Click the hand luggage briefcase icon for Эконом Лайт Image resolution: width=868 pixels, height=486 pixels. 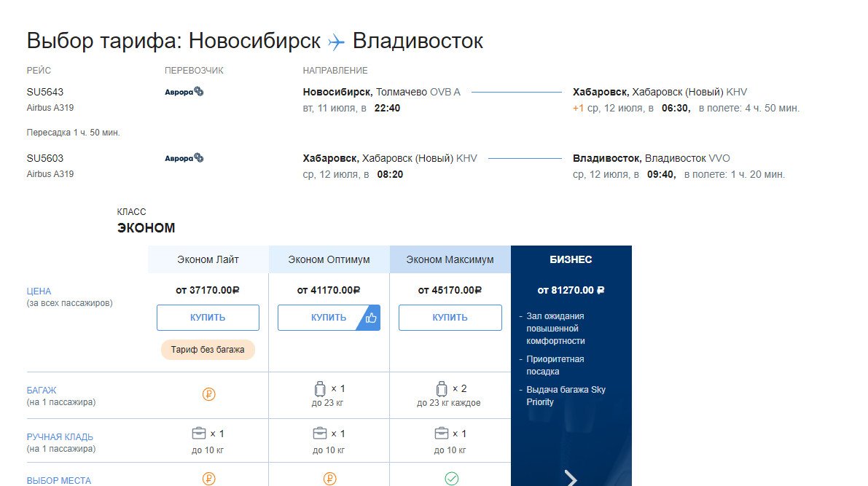[199, 433]
